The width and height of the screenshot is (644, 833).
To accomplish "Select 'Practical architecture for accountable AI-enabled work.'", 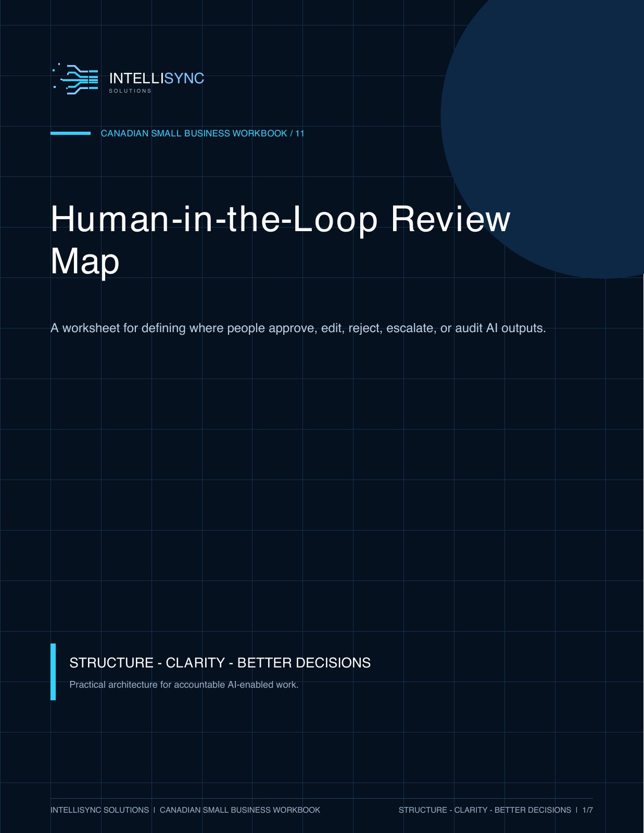I will pos(184,685).
